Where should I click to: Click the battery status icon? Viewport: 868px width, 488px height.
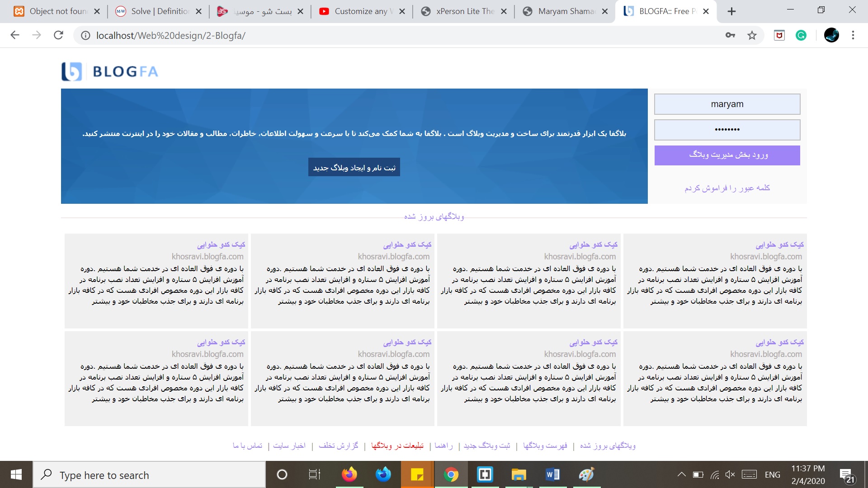698,474
